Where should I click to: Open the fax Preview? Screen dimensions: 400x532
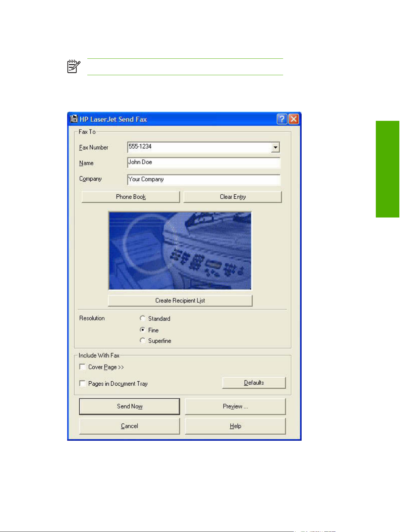click(235, 406)
